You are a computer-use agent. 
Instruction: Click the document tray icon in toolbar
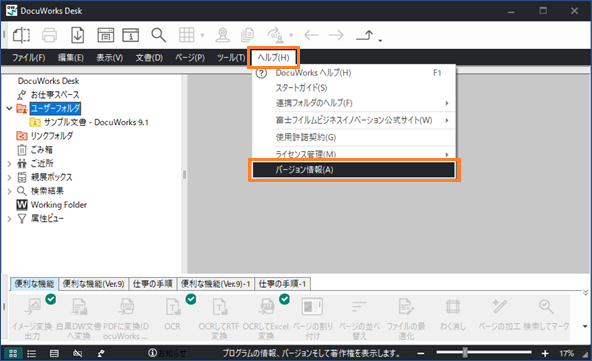tap(106, 35)
